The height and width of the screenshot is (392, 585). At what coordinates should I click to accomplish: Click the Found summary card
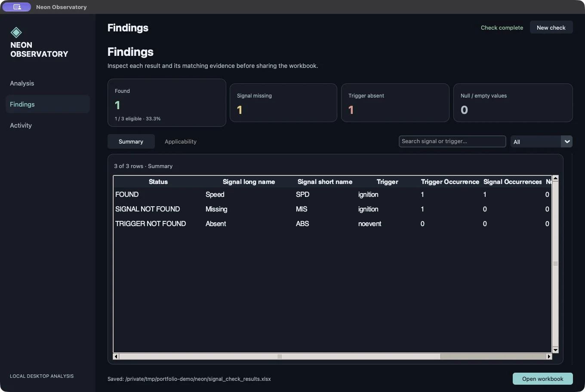pos(166,103)
